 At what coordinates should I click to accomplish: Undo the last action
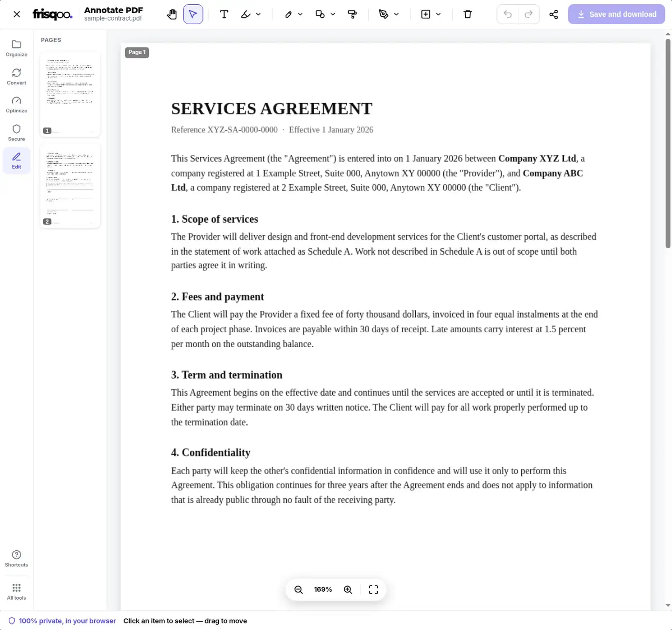508,14
